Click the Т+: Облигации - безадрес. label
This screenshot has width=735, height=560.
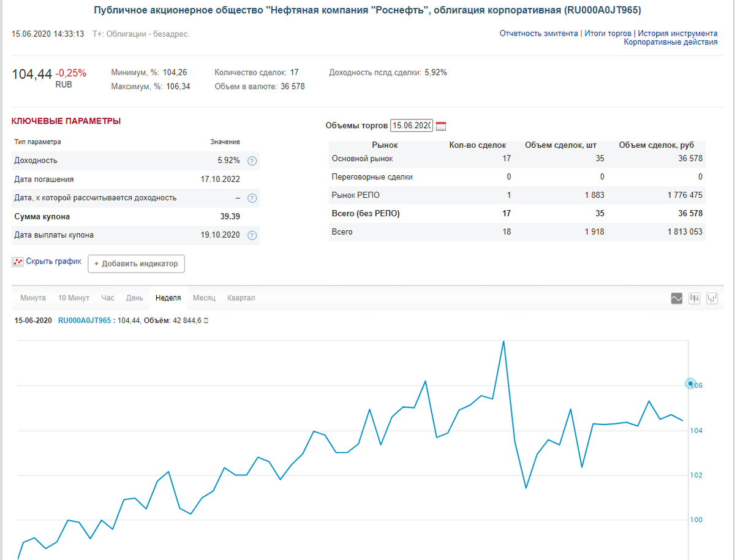(x=141, y=34)
